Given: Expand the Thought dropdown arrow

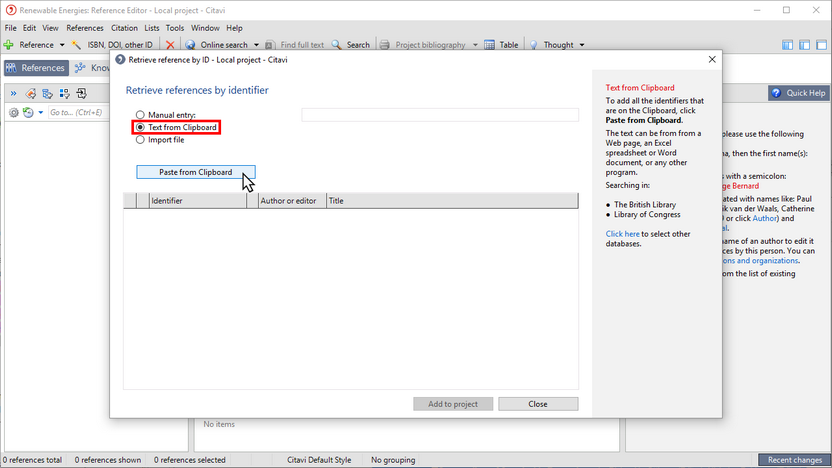Looking at the screenshot, I should (x=582, y=45).
